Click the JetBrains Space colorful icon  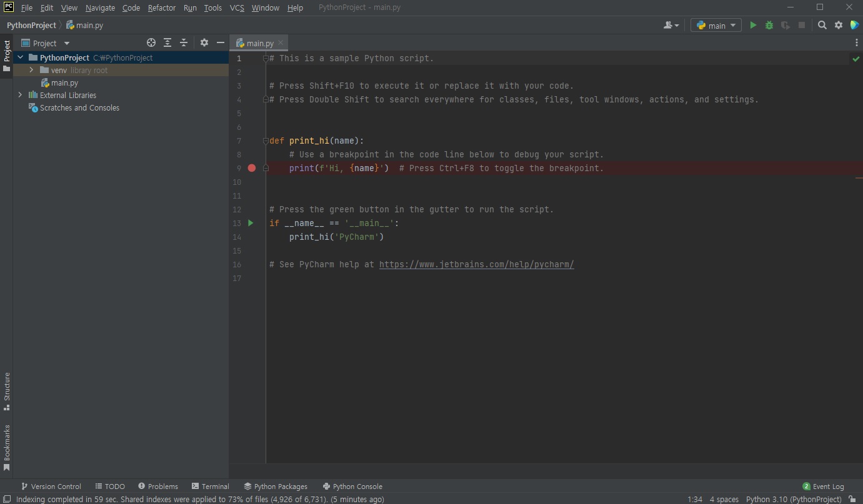pyautogui.click(x=854, y=26)
